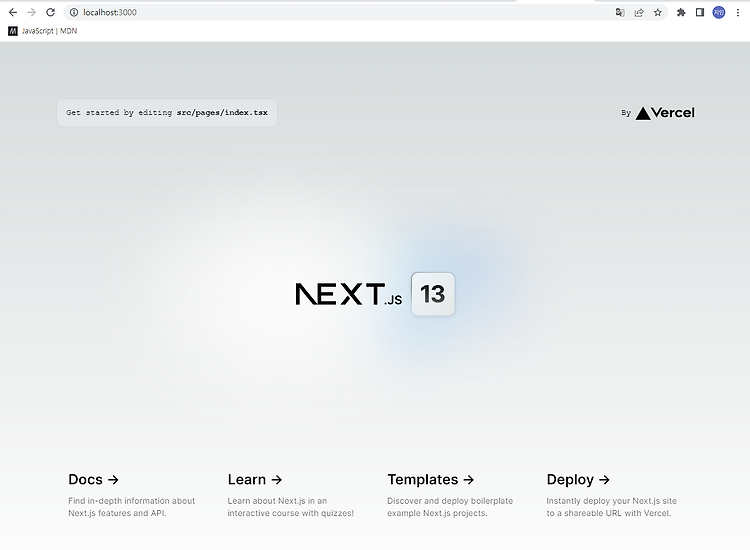Click 'Get started by editing' text
Image resolution: width=750 pixels, height=550 pixels.
coord(119,113)
